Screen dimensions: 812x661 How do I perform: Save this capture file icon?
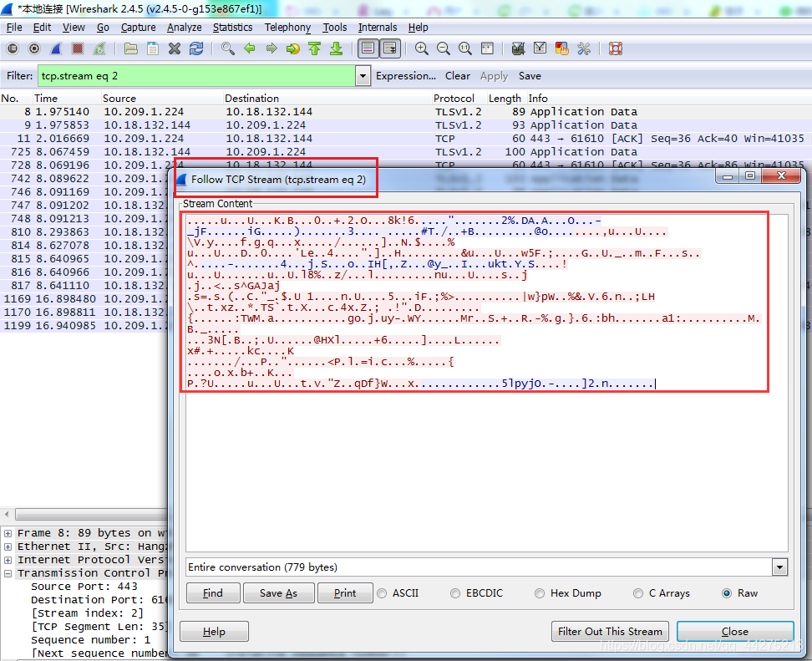(153, 48)
